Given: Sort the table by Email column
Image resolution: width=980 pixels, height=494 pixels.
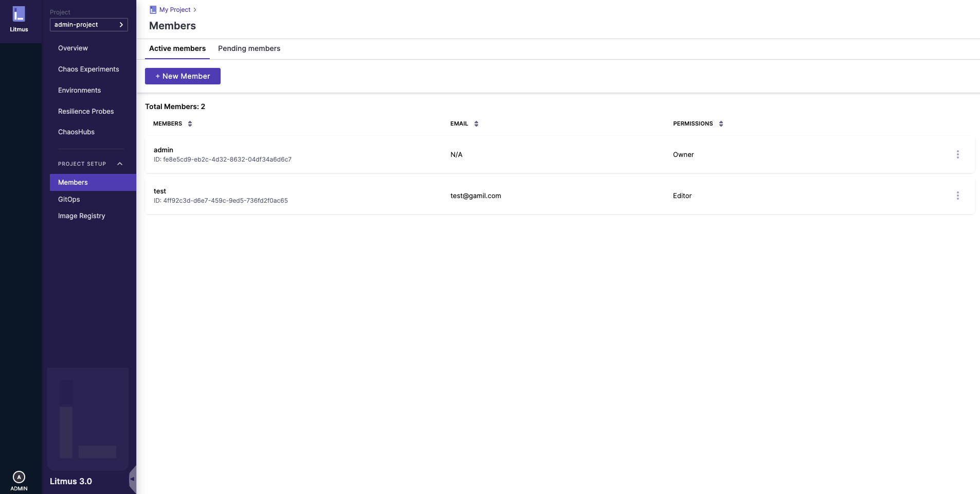Looking at the screenshot, I should pos(476,123).
